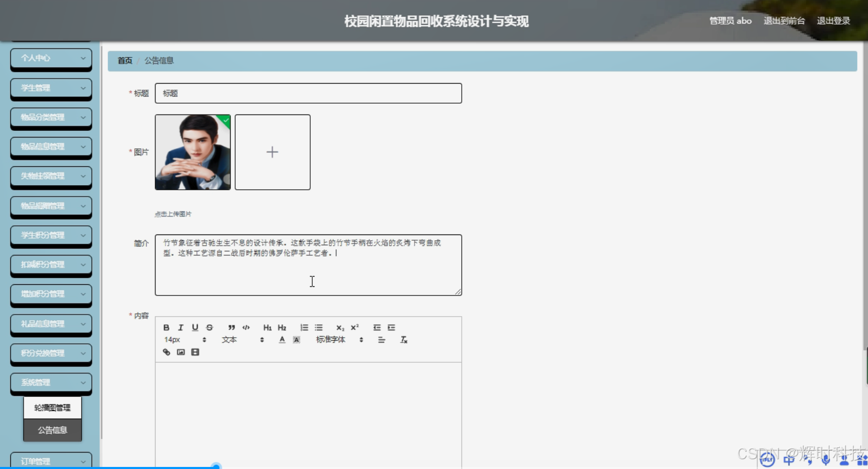The width and height of the screenshot is (868, 469).
Task: Insert a hyperlink using the editor link icon
Action: (x=166, y=352)
